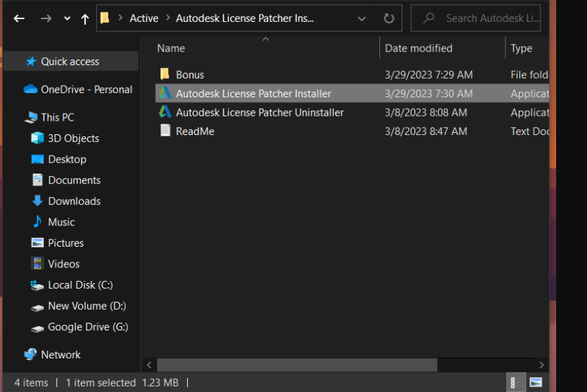Select the ReadMe text document icon
Image resolution: width=587 pixels, height=392 pixels.
coord(165,130)
